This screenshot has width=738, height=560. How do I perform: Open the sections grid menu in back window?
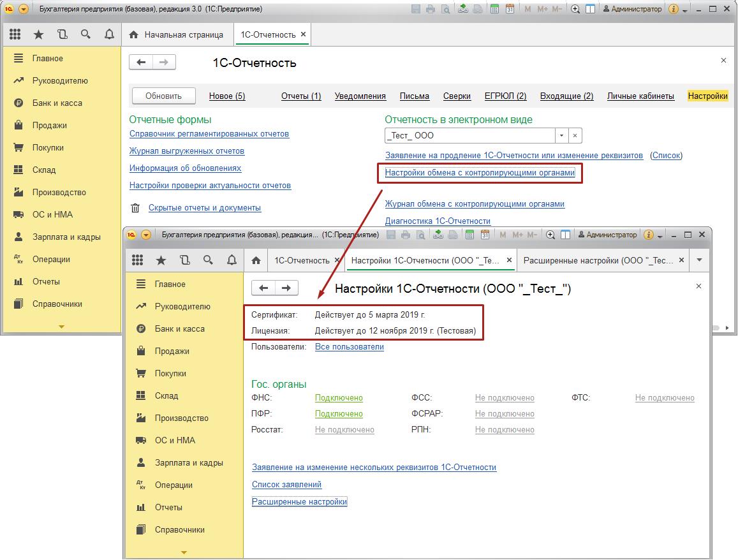[x=15, y=34]
